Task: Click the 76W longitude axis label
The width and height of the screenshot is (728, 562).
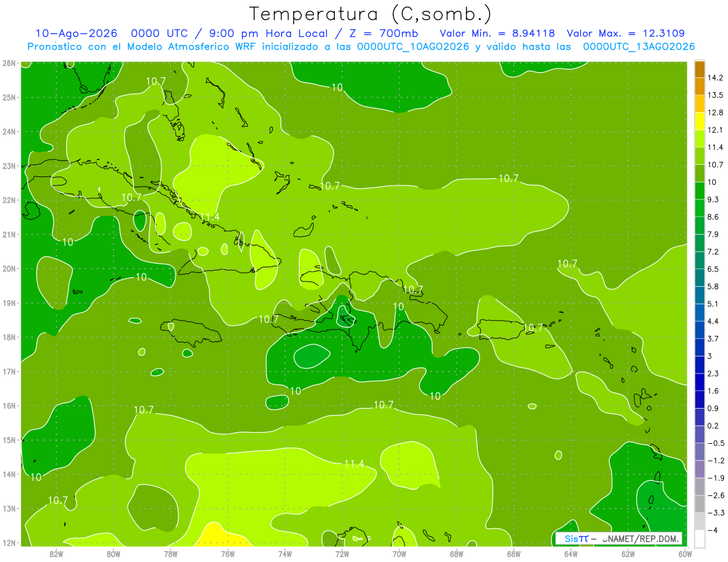Action: [x=227, y=554]
